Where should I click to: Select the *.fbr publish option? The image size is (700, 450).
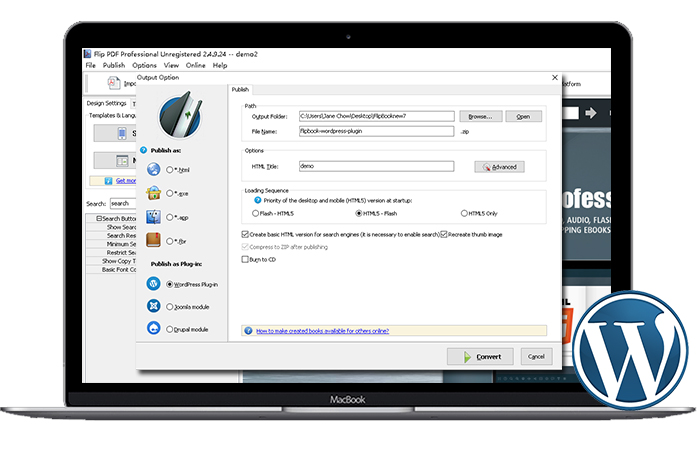(170, 241)
